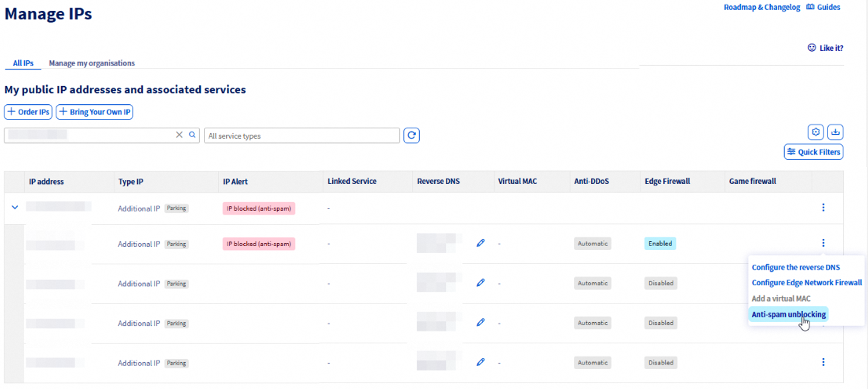Viewport: 868px width, 389px height.
Task: Click the Enabled Edge Firewall badge
Action: coord(660,243)
